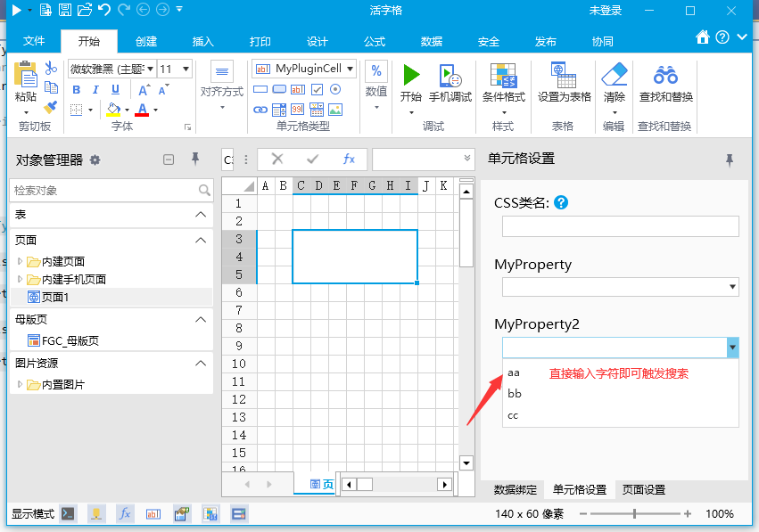
Task: Toggle bold formatting
Action: click(77, 90)
